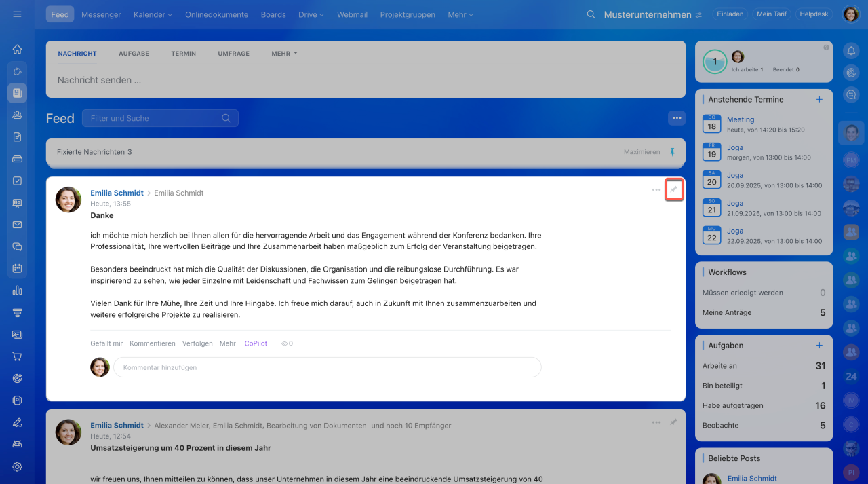Open the Arbeite an tasks count row

(764, 365)
